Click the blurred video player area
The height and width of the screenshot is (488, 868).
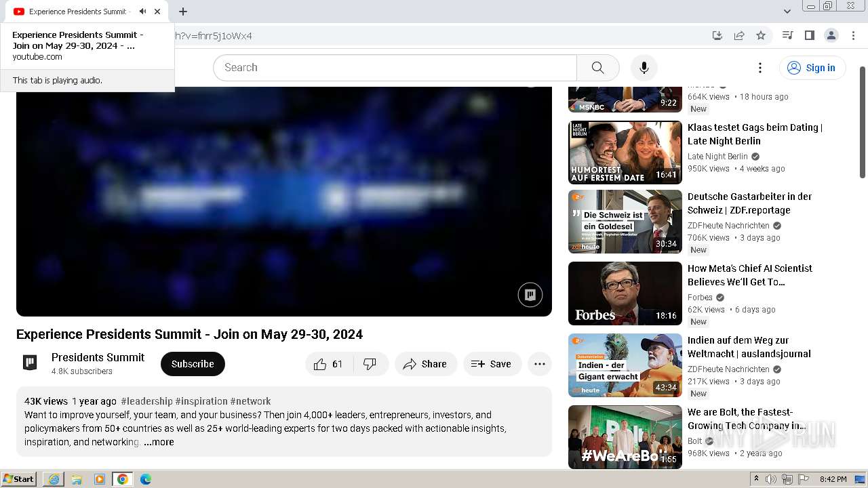coord(284,201)
